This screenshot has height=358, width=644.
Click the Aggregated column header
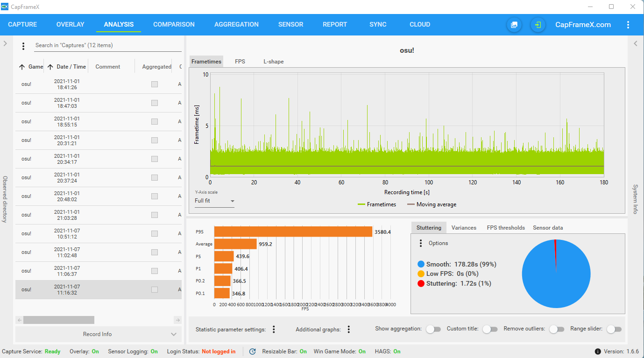click(157, 67)
